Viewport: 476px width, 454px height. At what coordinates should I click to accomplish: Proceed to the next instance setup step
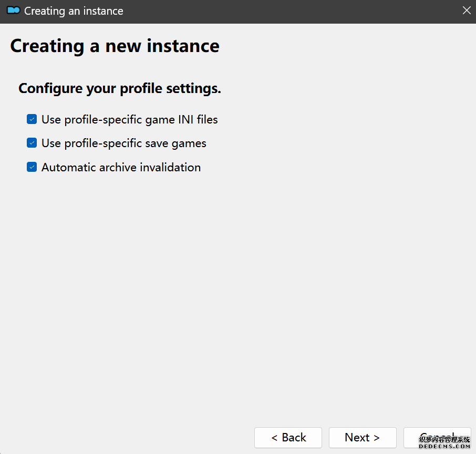[363, 438]
